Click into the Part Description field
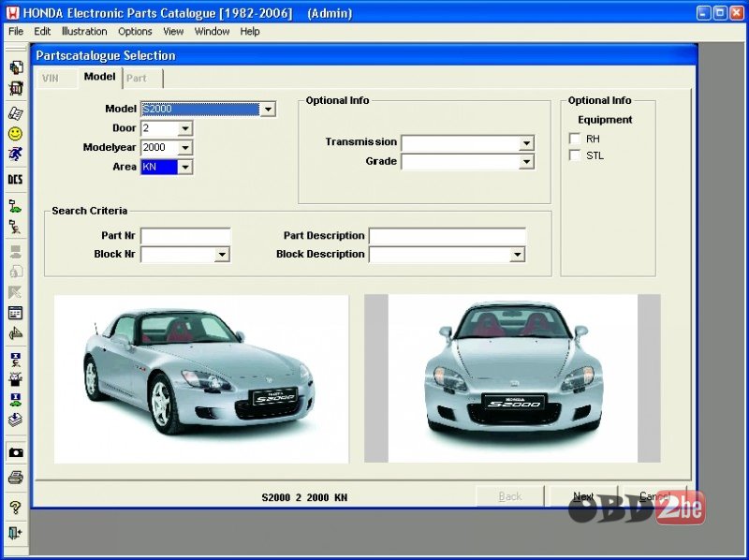The image size is (749, 560). coord(448,236)
